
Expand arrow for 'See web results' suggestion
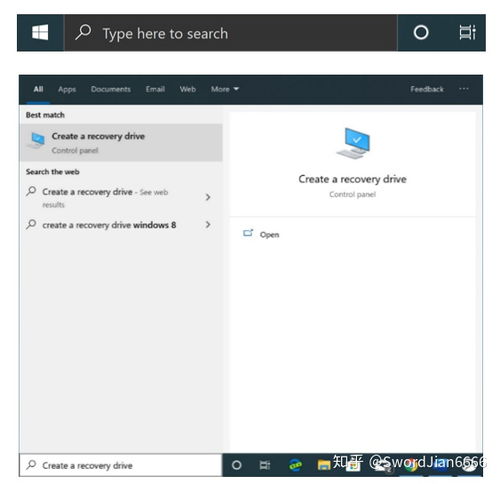pyautogui.click(x=208, y=197)
